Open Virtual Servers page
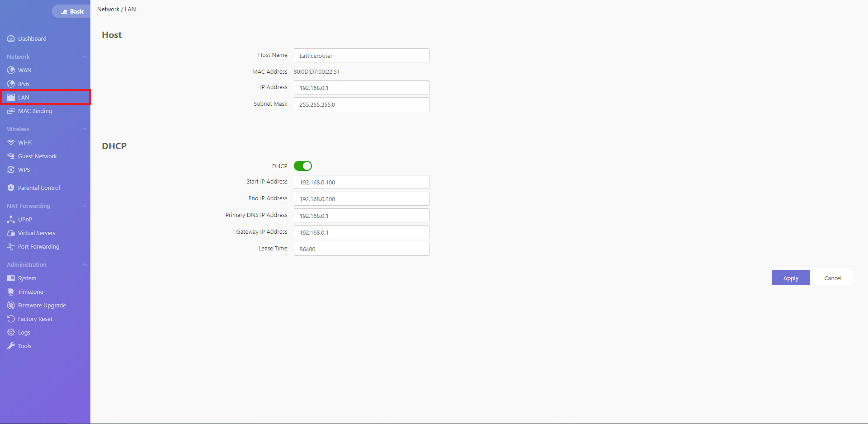 [x=45, y=233]
